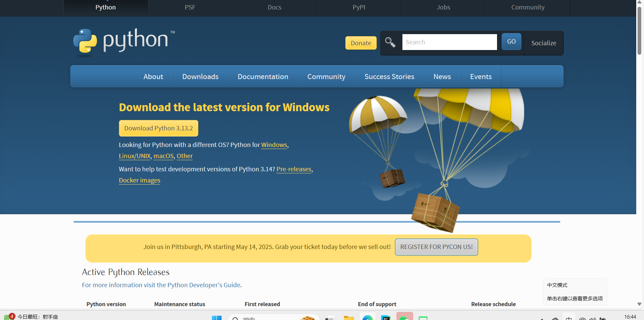Screen dimensions: 644x320
Task: Go to the PyPI tab
Action: point(359,7)
